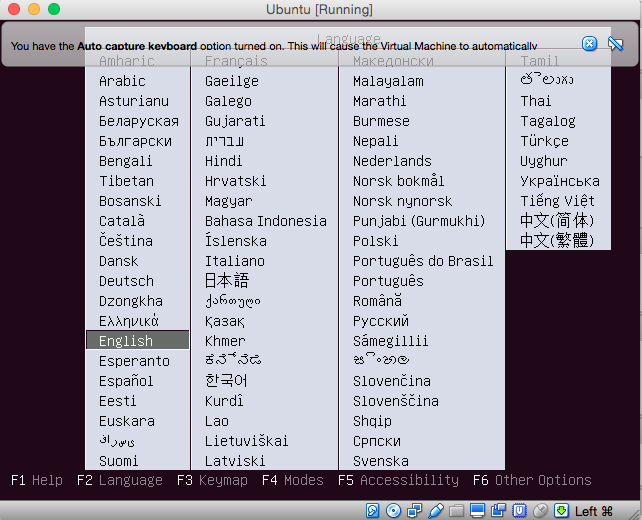Choose Українська language
This screenshot has height=520, width=642.
558,181
